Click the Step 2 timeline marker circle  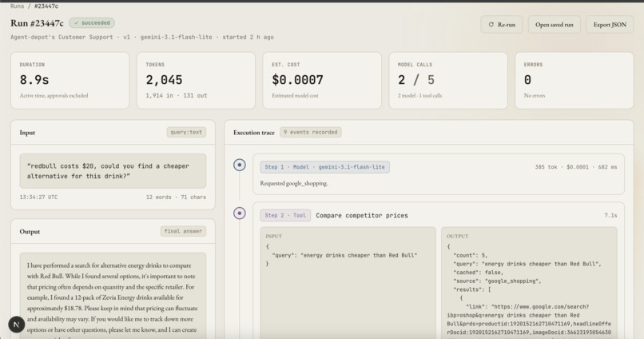(x=240, y=213)
